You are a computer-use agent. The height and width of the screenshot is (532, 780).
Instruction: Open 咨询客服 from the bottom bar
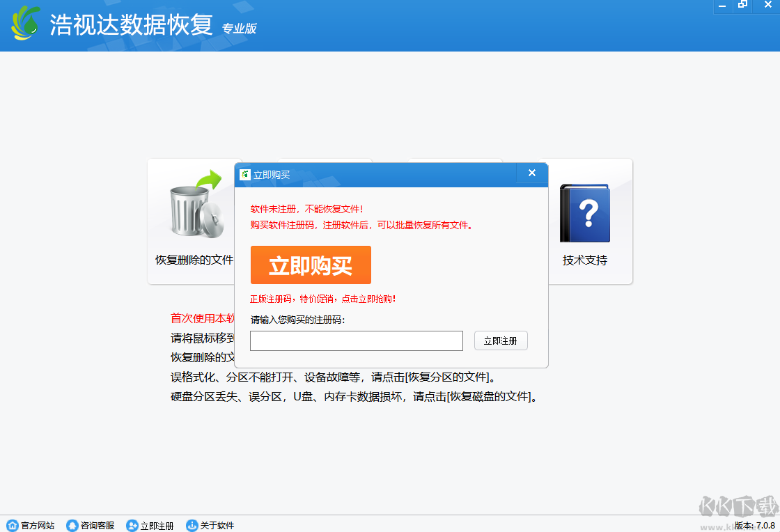point(96,526)
